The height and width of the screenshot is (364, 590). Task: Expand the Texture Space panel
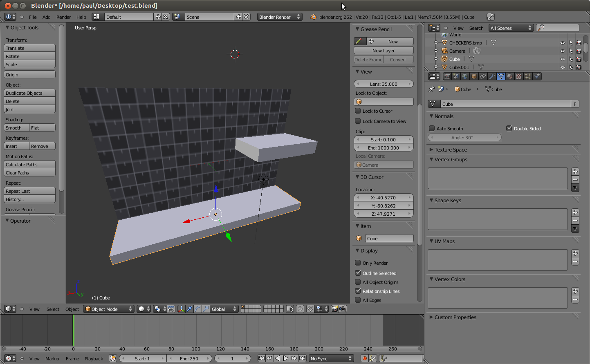(450, 150)
